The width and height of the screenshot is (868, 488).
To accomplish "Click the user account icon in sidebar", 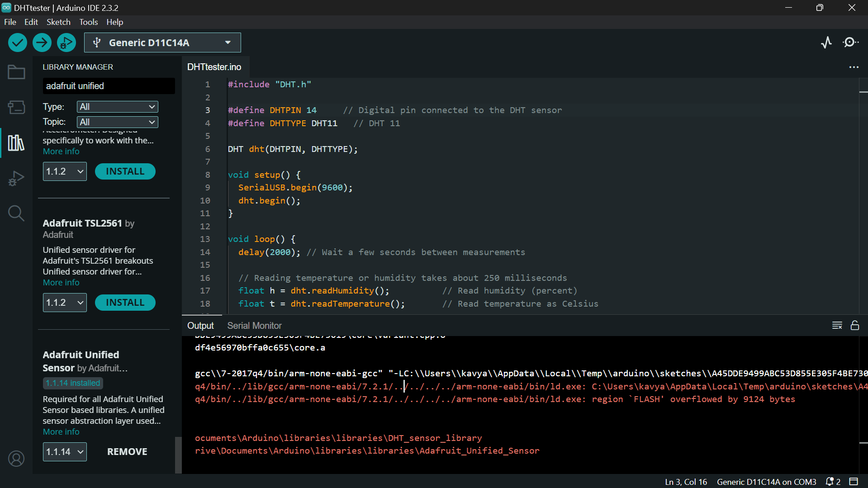I will tap(16, 459).
